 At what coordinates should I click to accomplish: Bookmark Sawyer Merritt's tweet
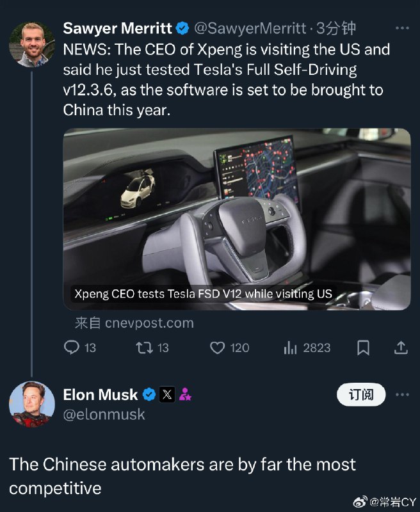(363, 348)
